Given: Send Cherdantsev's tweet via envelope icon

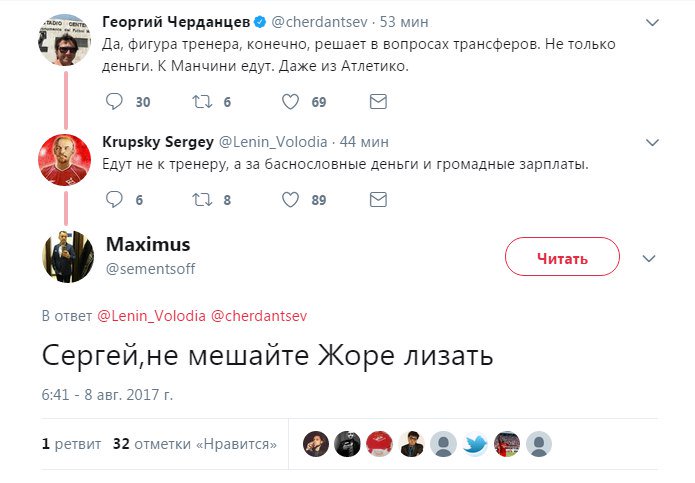Looking at the screenshot, I should 378,101.
